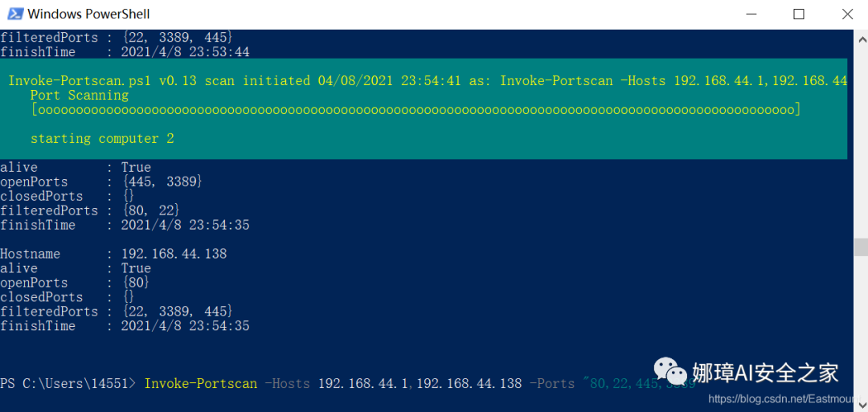The width and height of the screenshot is (868, 412).
Task: Click the openPorts {80} value
Action: click(136, 283)
